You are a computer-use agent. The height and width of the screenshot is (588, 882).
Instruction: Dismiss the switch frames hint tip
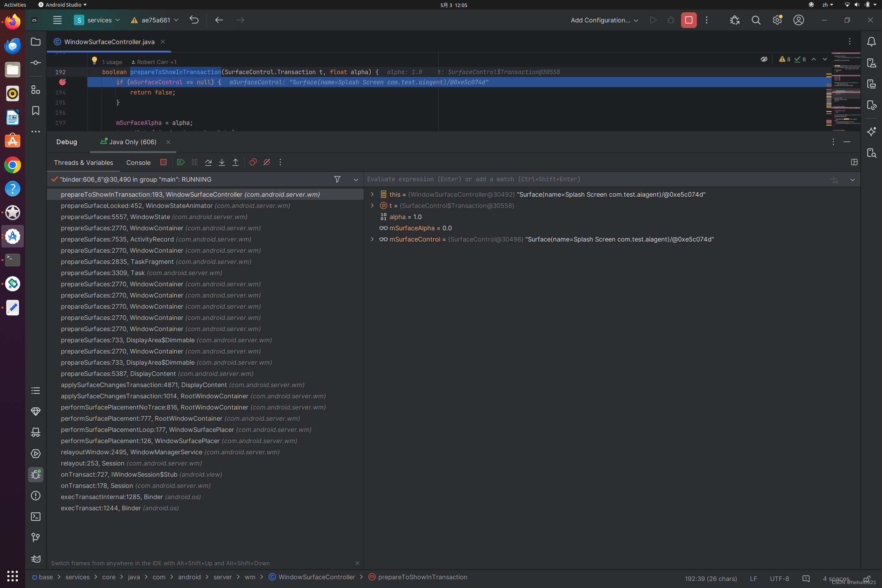point(357,563)
